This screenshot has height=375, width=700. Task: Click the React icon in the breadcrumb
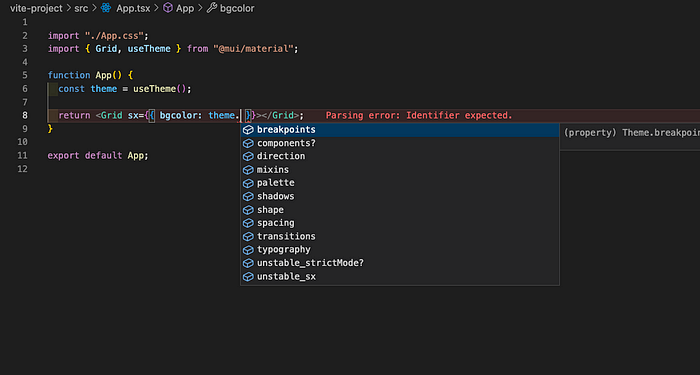[x=106, y=8]
